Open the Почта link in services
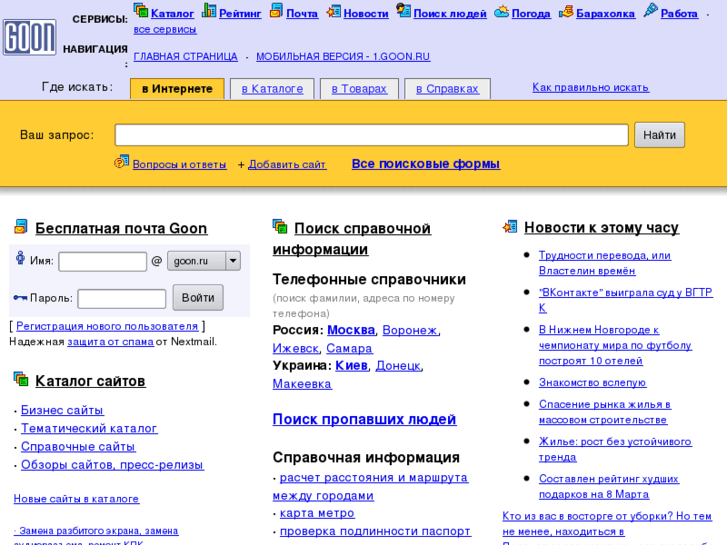The image size is (727, 545). point(302,14)
